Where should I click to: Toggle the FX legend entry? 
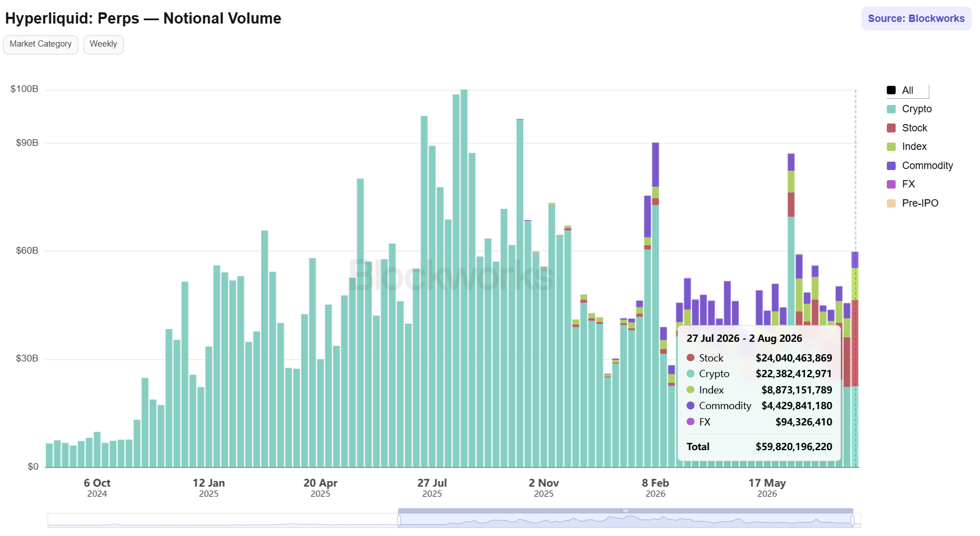(x=900, y=184)
